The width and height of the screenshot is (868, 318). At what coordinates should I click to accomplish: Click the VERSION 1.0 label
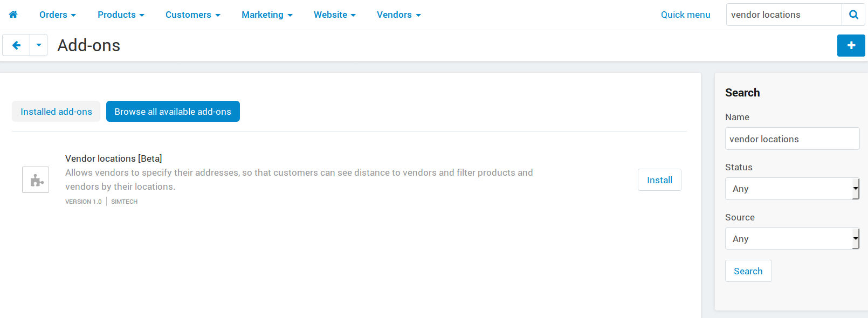point(84,202)
